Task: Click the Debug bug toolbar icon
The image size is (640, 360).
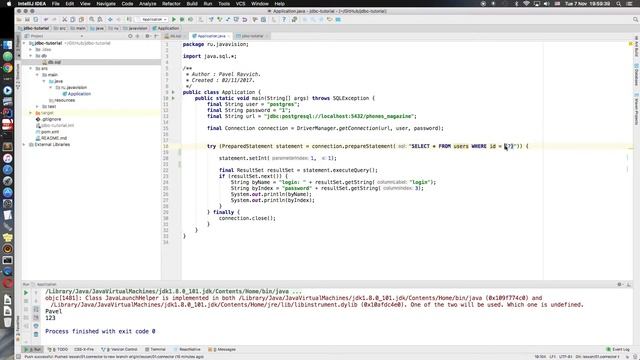Action: tap(182, 20)
